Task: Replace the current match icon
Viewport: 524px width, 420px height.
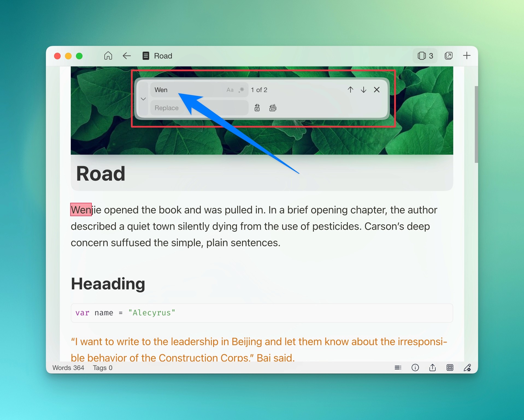Action: (257, 108)
